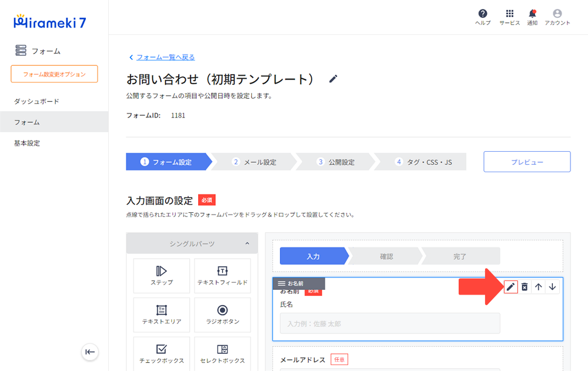This screenshot has width=588, height=371.
Task: Select the ステップ part
Action: pyautogui.click(x=162, y=276)
